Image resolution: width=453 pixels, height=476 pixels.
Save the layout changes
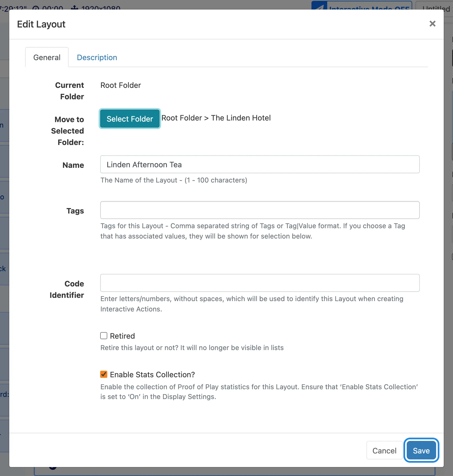point(421,450)
